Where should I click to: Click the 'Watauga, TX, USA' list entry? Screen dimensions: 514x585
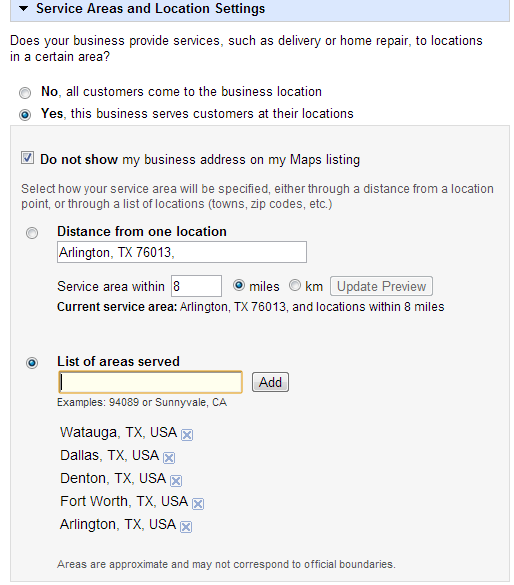click(x=118, y=432)
